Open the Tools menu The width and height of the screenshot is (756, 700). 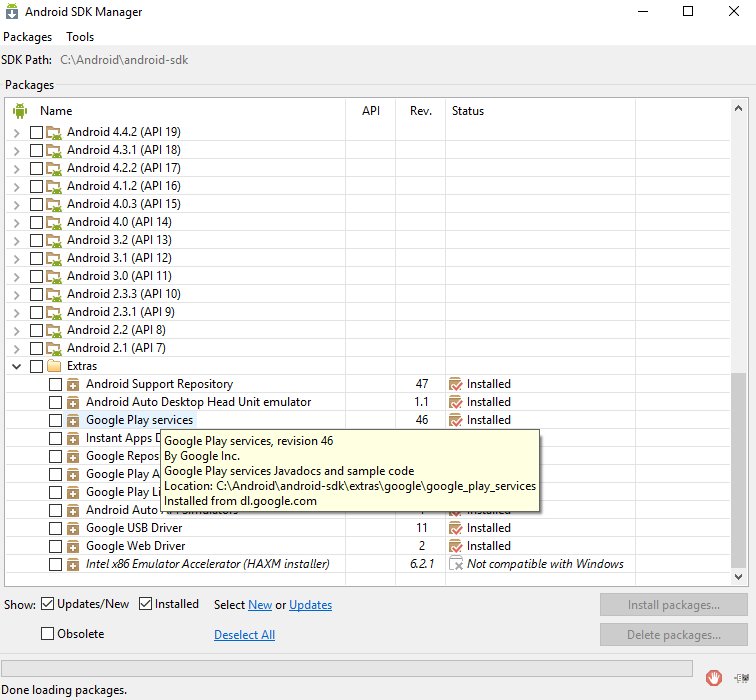click(x=80, y=37)
